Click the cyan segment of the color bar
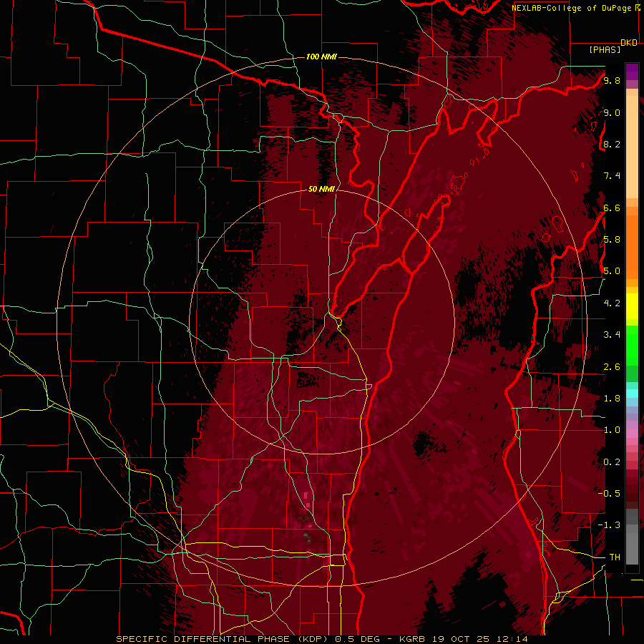Image resolution: width=644 pixels, height=644 pixels. coord(632,394)
